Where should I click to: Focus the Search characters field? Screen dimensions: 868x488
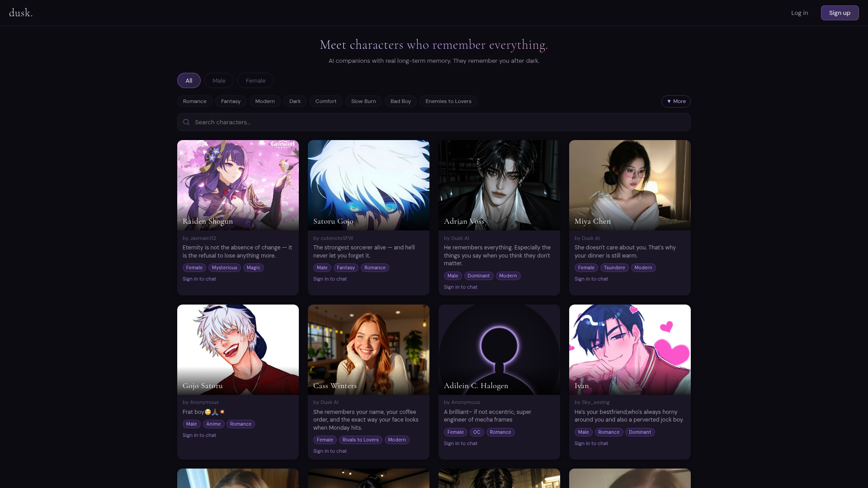click(434, 122)
